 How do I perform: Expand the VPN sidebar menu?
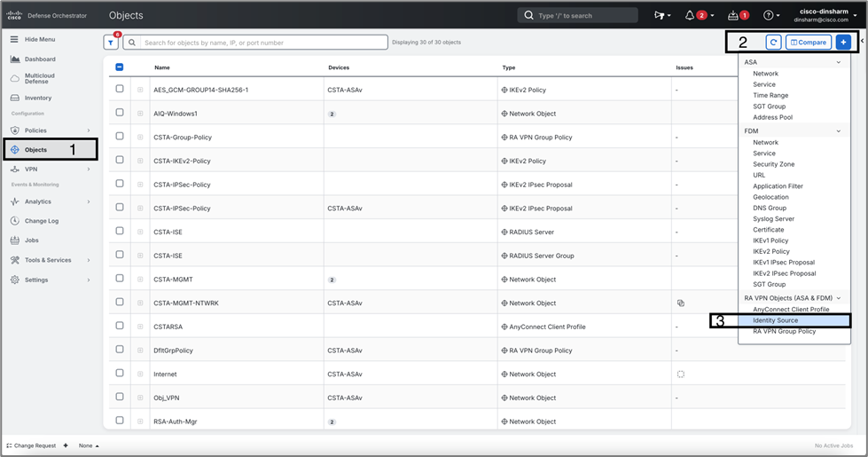point(89,169)
